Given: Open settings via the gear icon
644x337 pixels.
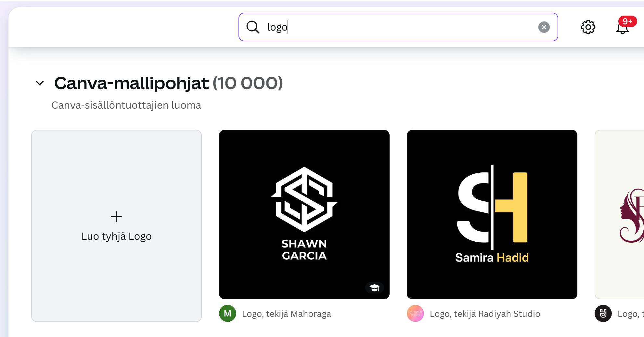Looking at the screenshot, I should 588,27.
